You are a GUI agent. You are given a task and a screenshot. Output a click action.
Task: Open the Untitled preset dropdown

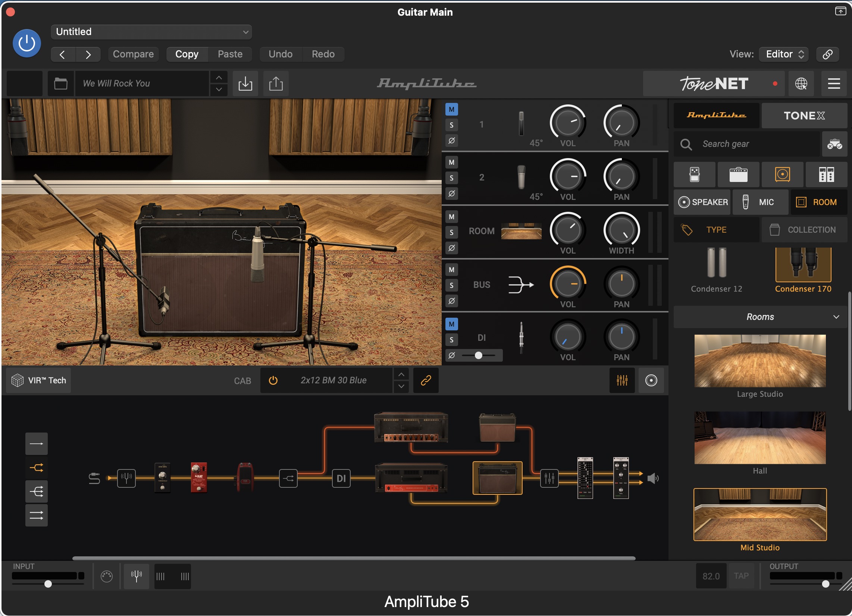[151, 32]
